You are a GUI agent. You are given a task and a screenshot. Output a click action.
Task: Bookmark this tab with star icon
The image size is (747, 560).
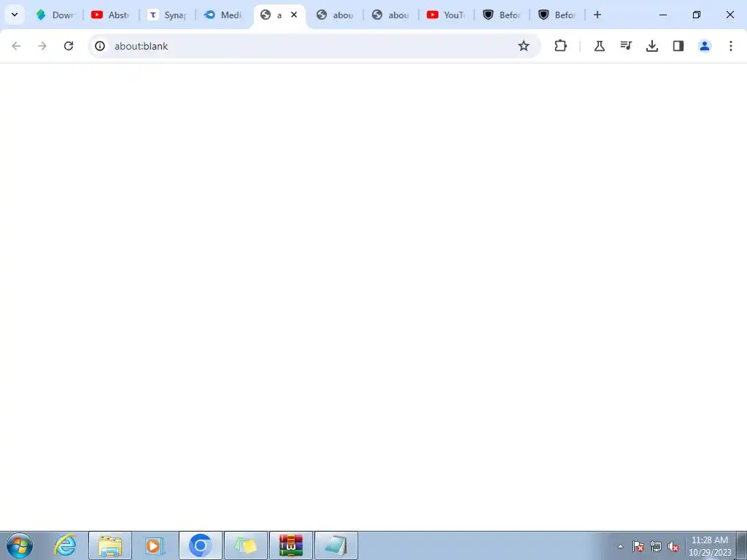(524, 46)
